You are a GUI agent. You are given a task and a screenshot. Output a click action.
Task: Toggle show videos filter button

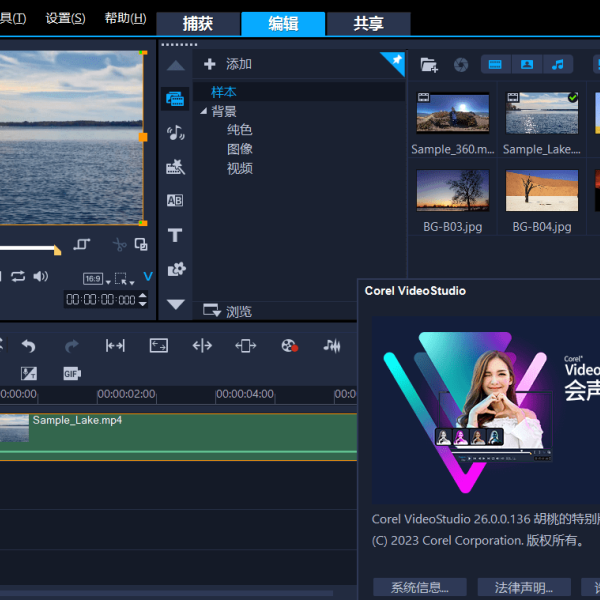point(495,64)
